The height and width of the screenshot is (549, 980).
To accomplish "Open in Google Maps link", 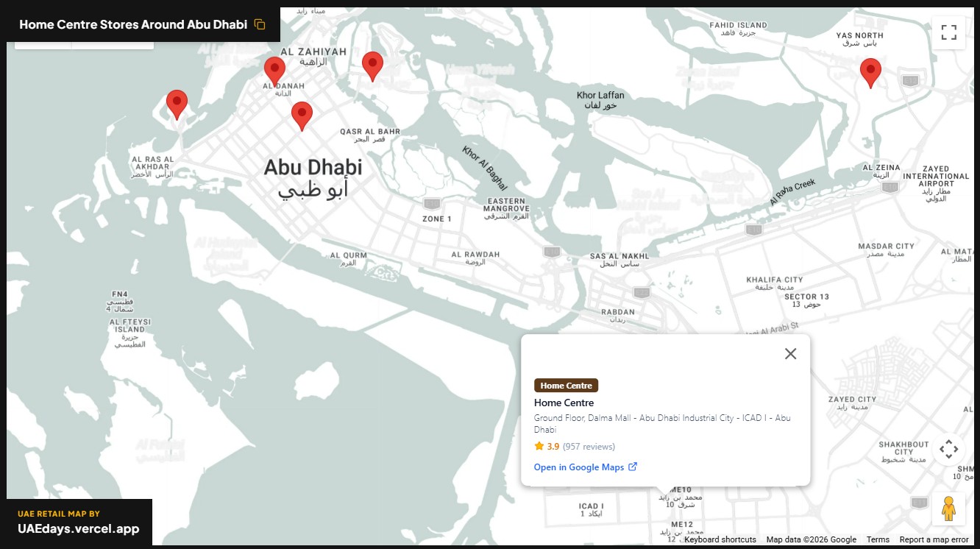I will [579, 467].
